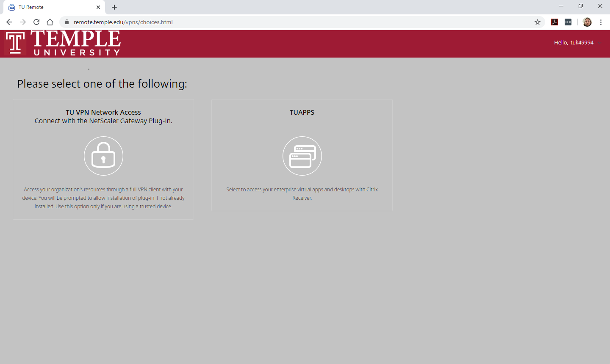The image size is (610, 364).
Task: Click the browser forward arrow
Action: pyautogui.click(x=23, y=22)
